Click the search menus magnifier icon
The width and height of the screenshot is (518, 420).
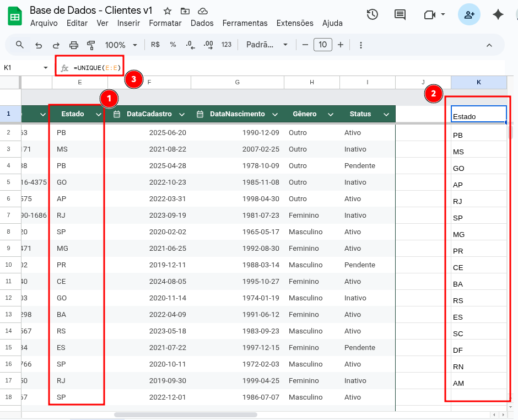click(20, 45)
